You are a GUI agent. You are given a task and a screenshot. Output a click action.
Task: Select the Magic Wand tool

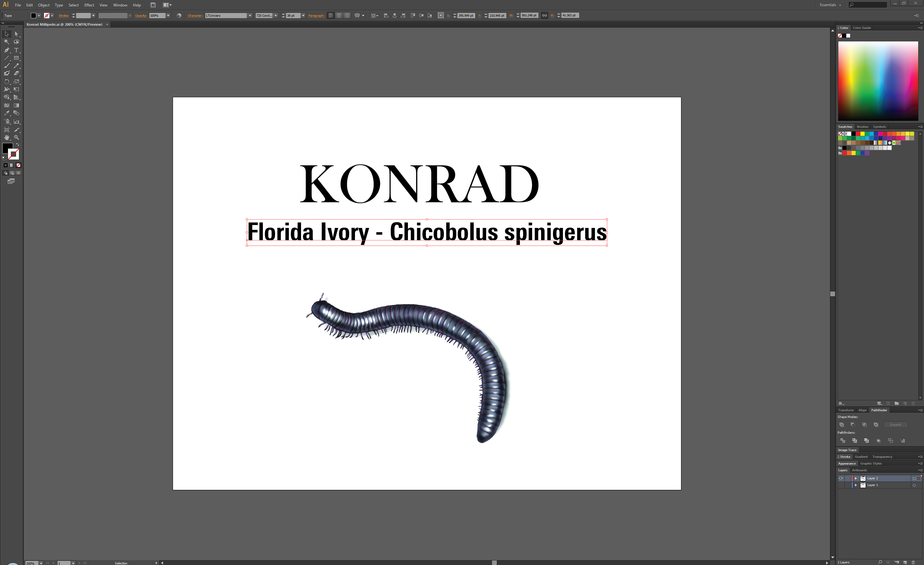(7, 42)
